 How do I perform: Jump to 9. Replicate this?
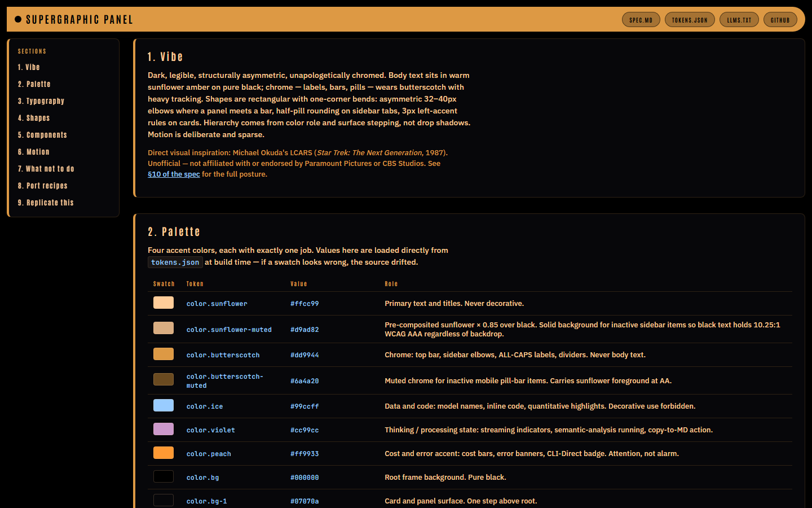(x=46, y=203)
